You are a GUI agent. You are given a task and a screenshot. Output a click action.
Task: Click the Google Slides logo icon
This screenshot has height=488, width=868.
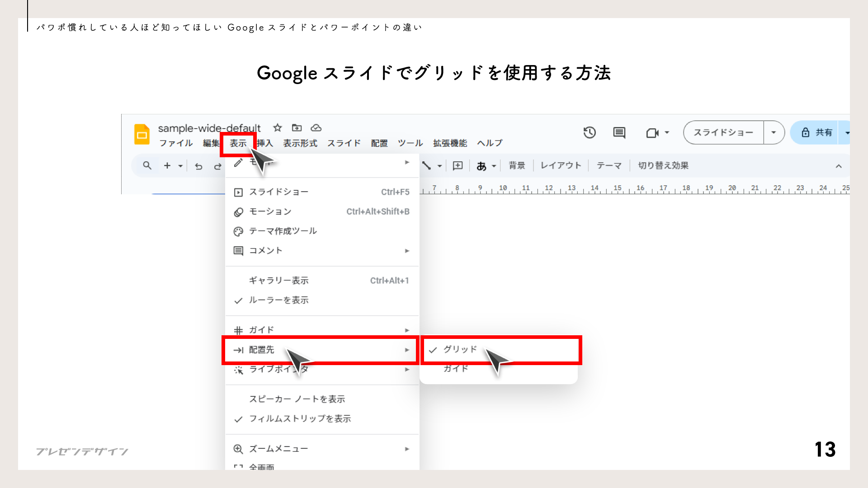pyautogui.click(x=142, y=134)
